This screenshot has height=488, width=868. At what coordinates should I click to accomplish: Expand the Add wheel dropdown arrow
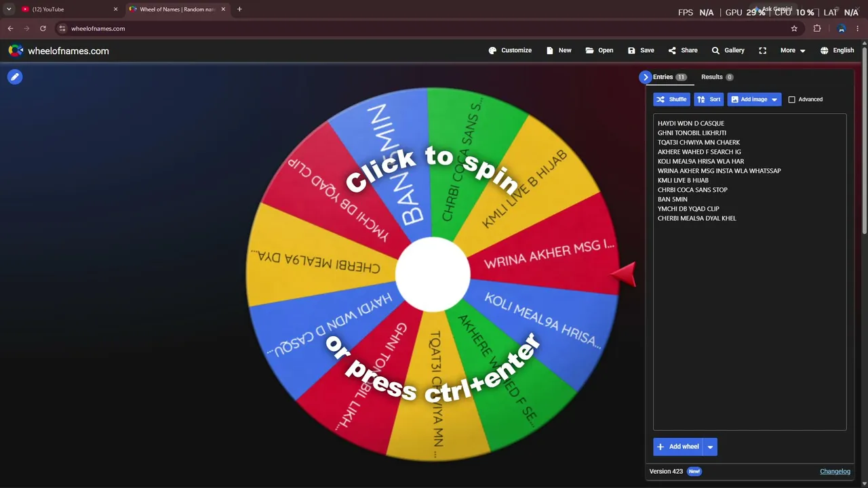(710, 447)
